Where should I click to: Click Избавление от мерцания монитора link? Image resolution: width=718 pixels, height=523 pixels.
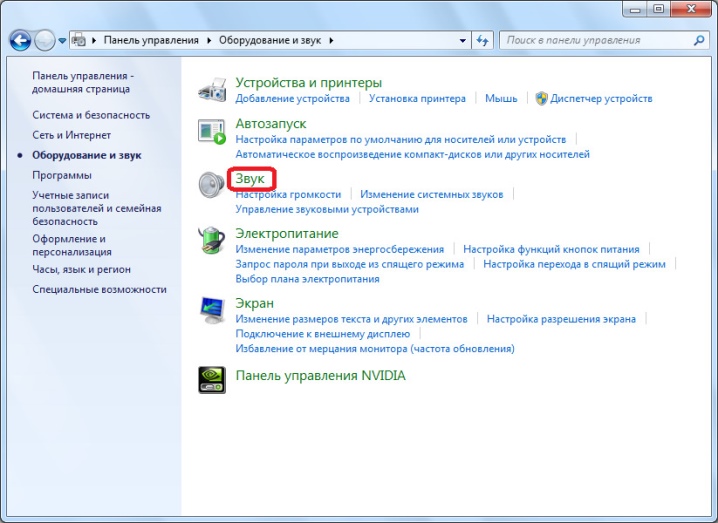tap(375, 349)
